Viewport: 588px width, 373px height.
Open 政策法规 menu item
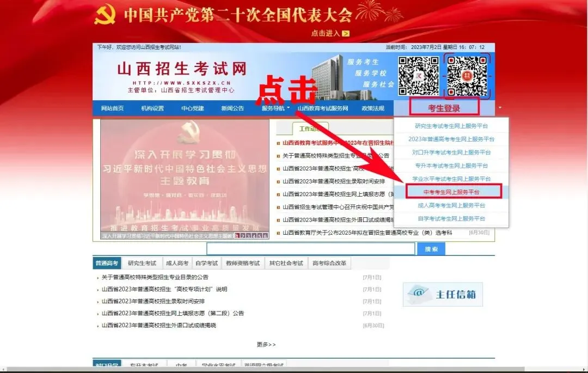point(373,108)
